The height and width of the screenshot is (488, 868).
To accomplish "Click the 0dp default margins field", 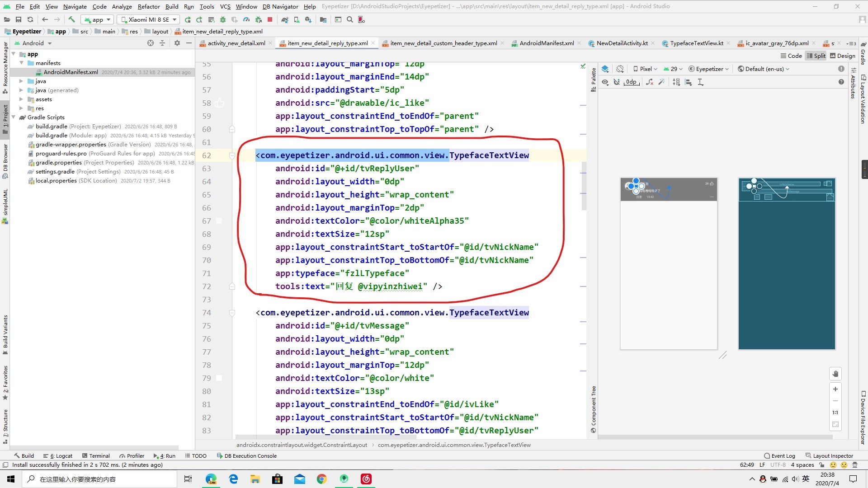I will coord(631,82).
